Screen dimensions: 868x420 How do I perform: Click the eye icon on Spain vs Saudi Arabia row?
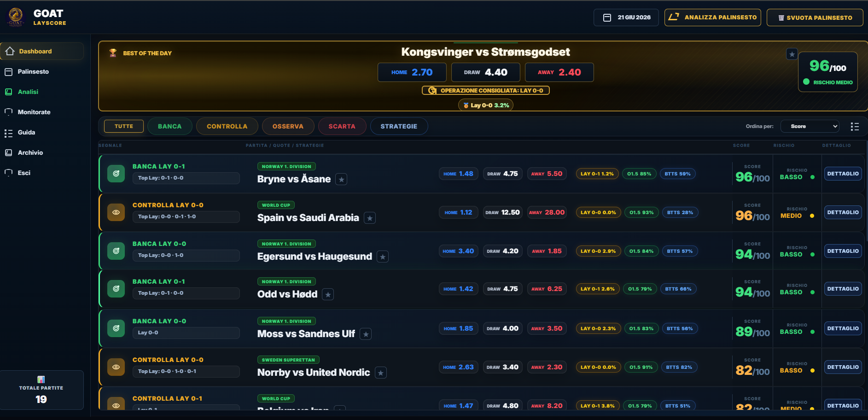click(x=116, y=212)
